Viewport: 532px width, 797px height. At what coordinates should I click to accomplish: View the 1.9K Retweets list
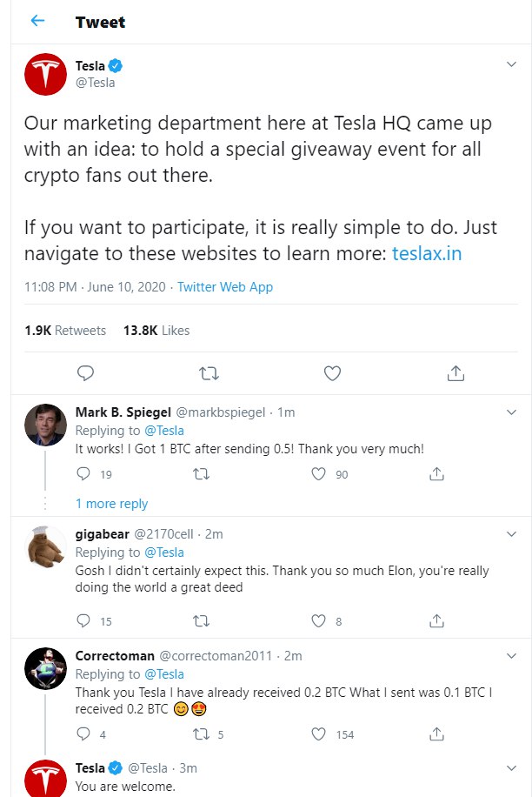coord(65,331)
